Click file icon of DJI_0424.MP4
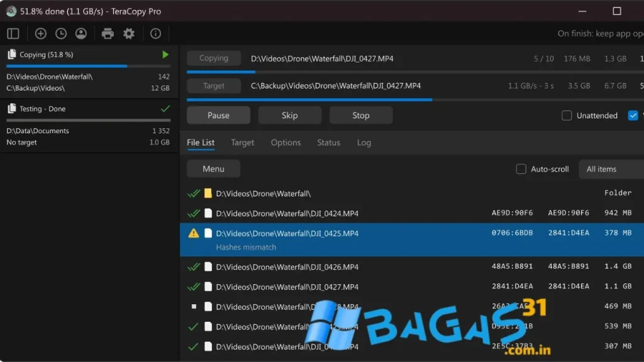The height and width of the screenshot is (362, 644). point(208,213)
